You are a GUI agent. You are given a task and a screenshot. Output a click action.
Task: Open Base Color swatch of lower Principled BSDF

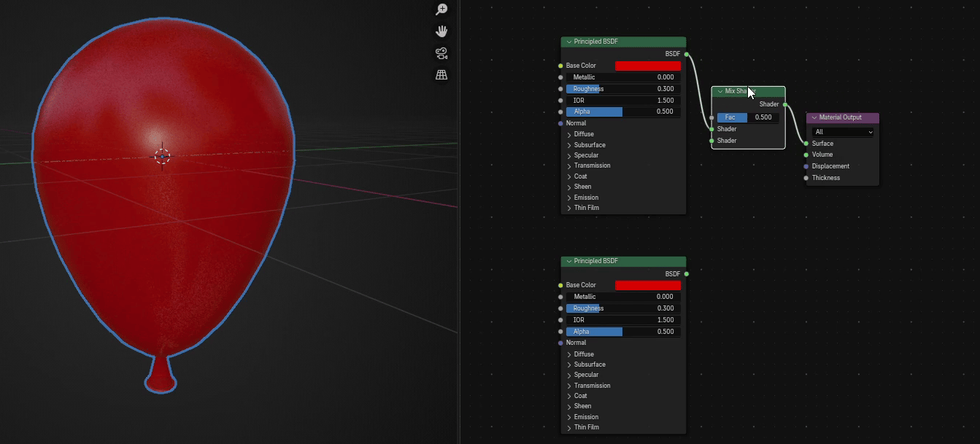(648, 285)
